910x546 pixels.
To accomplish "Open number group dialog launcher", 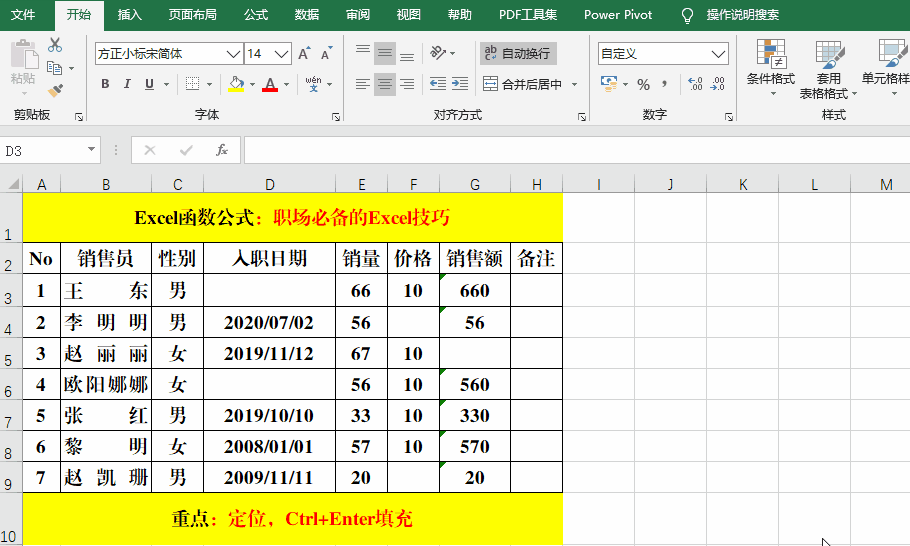I will 728,117.
